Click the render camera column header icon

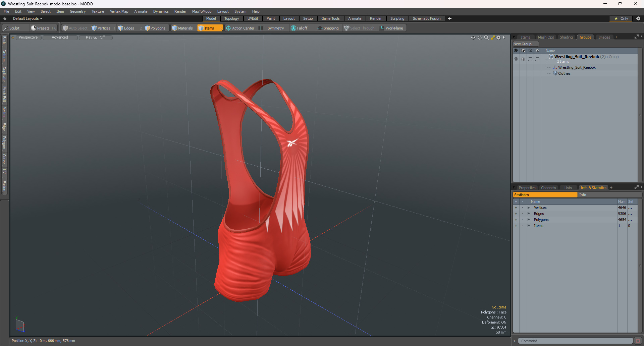pos(523,51)
